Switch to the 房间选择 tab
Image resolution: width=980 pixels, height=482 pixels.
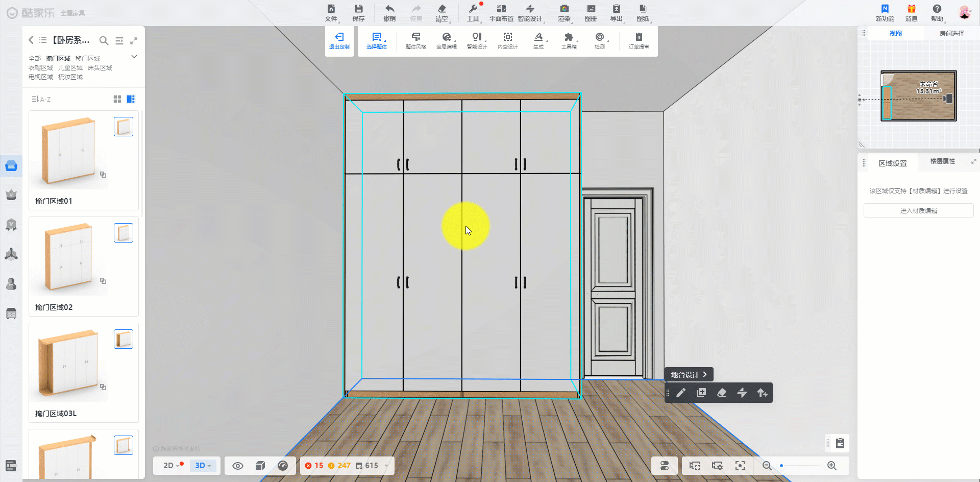(x=951, y=34)
